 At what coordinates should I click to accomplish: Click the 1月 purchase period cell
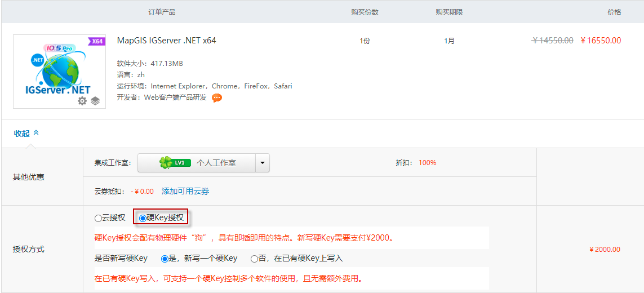(449, 41)
